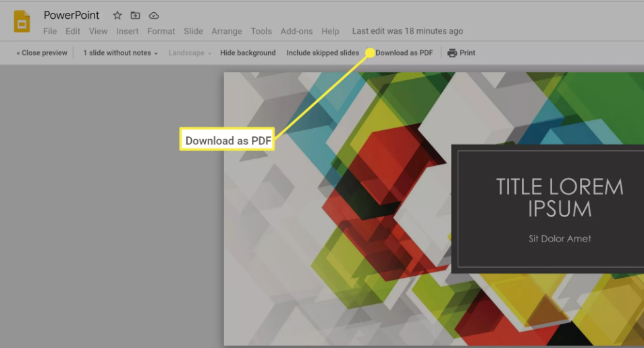
Task: Open the Arrange menu
Action: click(x=227, y=31)
